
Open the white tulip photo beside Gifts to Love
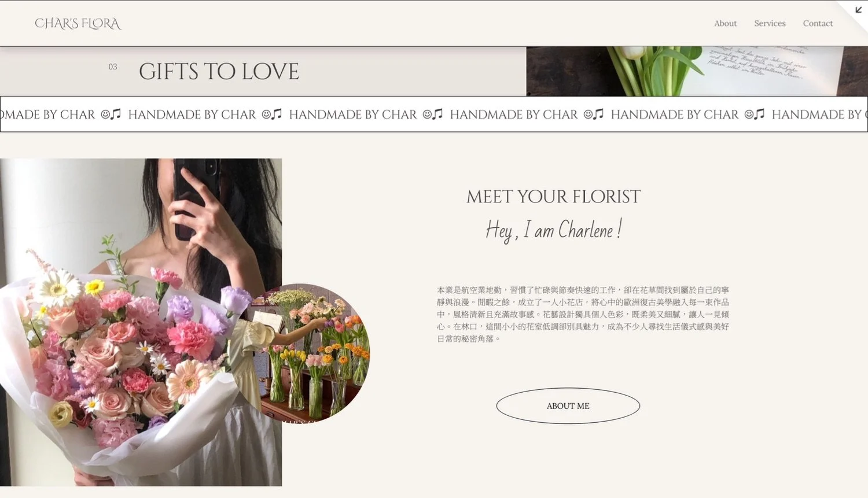click(697, 71)
